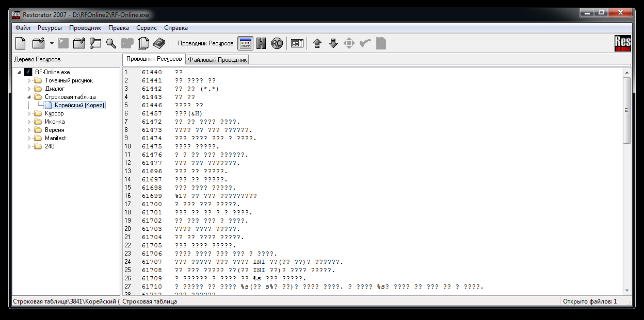644x320 pixels.
Task: Click status bar 'Открыто файлов: 1'
Action: [x=590, y=301]
